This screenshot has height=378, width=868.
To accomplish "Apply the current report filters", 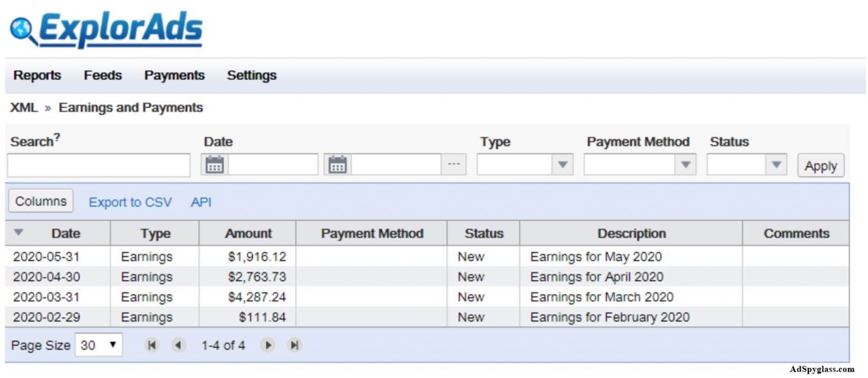I will point(821,165).
